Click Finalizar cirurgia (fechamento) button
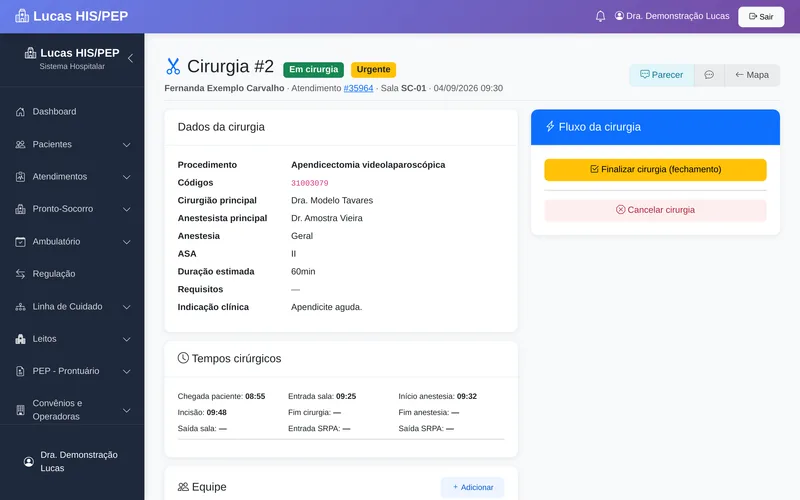 pos(655,169)
